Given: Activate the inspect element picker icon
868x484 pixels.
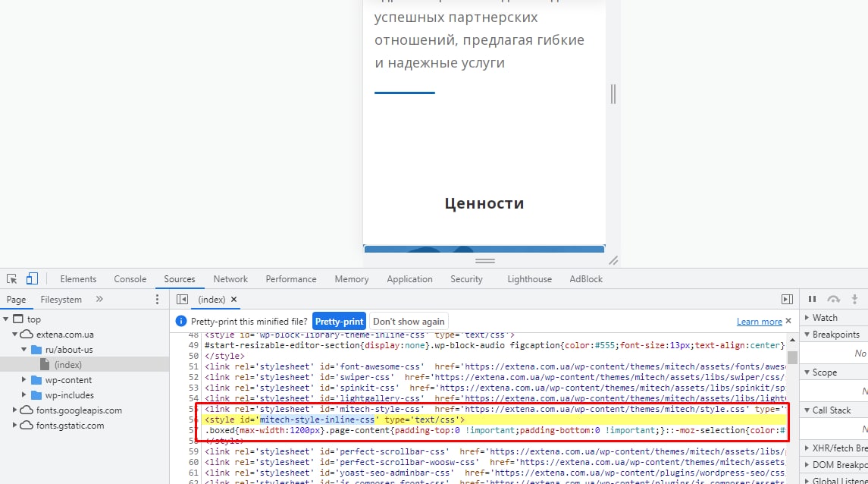Looking at the screenshot, I should click(x=11, y=278).
